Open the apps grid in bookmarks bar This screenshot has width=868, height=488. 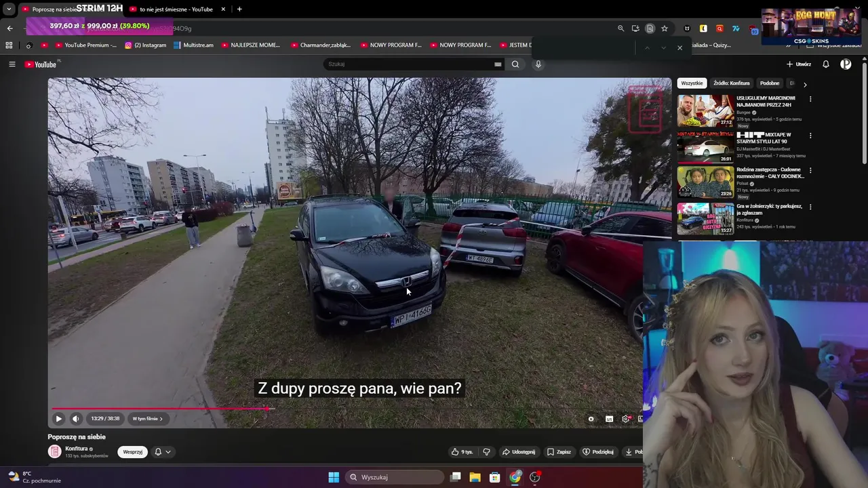(x=9, y=45)
